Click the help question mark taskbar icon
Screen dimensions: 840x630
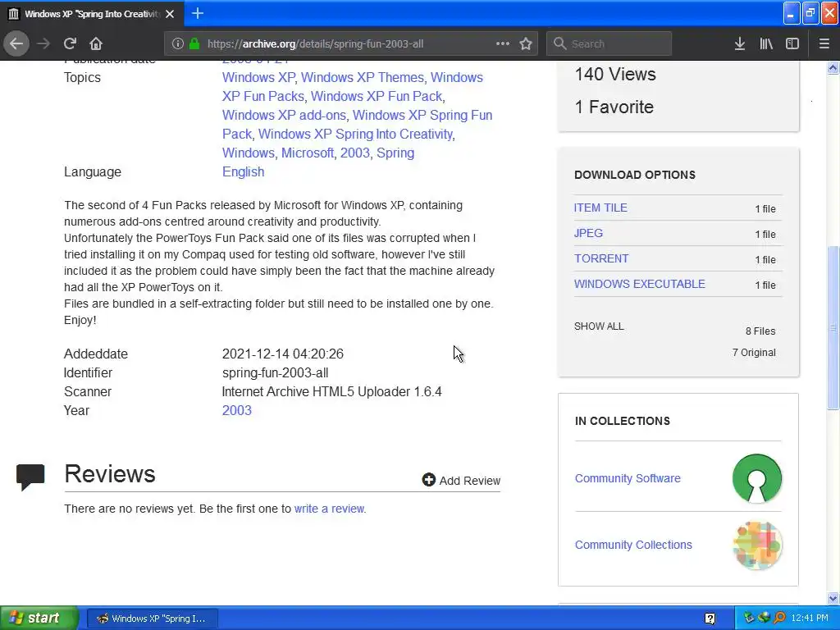click(710, 619)
